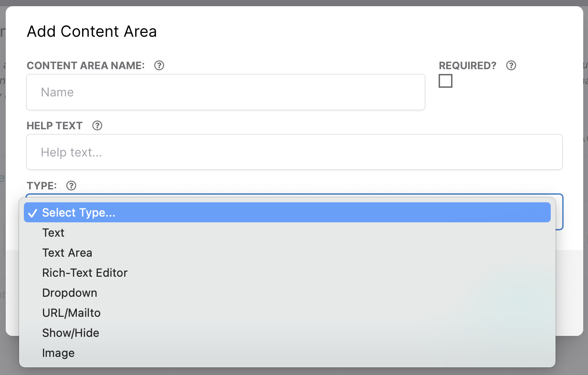Viewport: 588px width, 375px height.
Task: Click the "CONTENT AREA NAME:" label
Action: (86, 66)
